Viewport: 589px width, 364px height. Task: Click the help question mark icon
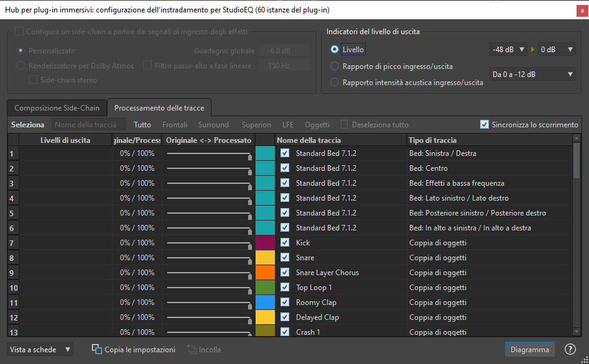pos(570,349)
